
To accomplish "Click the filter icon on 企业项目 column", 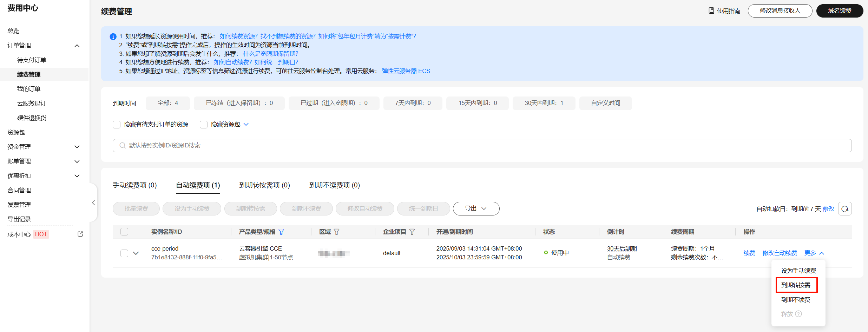I will pyautogui.click(x=412, y=232).
